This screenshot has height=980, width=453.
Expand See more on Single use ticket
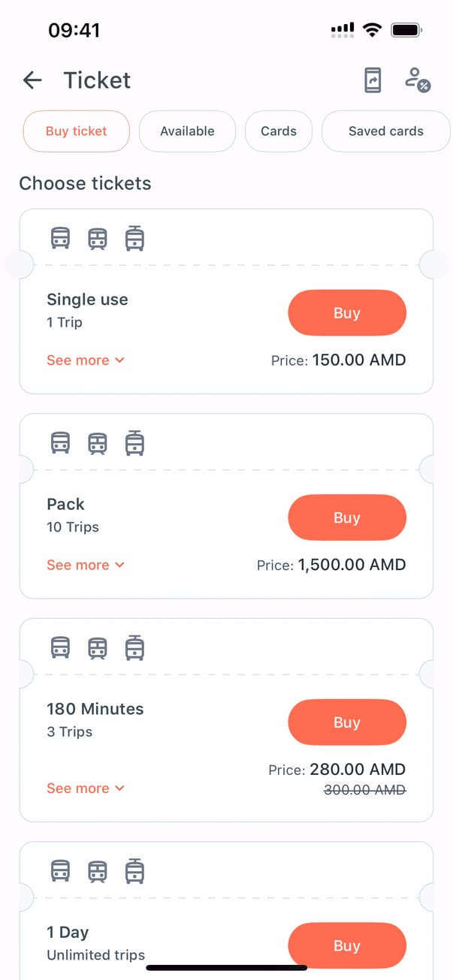point(85,360)
